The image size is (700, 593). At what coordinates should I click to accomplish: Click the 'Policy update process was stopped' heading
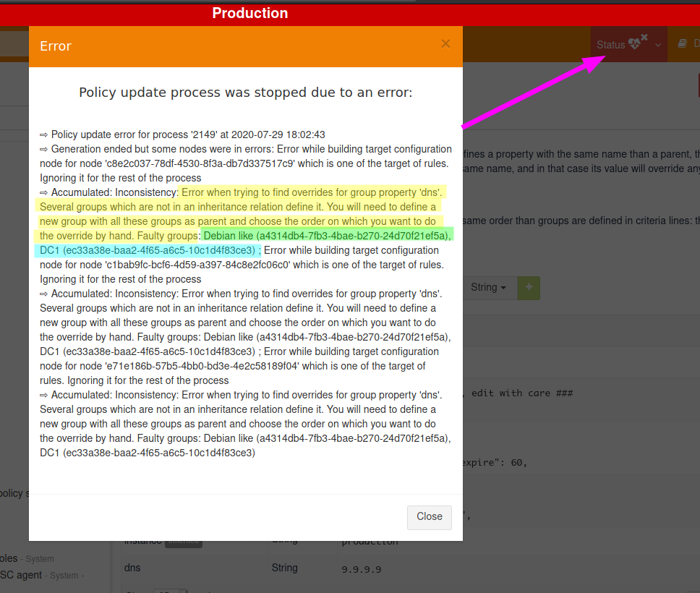245,93
